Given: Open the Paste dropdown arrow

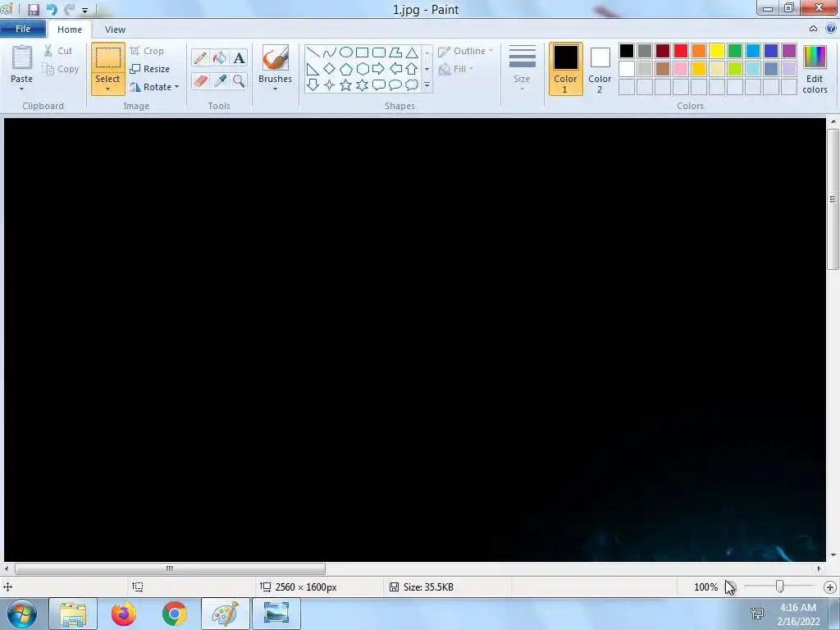Looking at the screenshot, I should (x=21, y=89).
